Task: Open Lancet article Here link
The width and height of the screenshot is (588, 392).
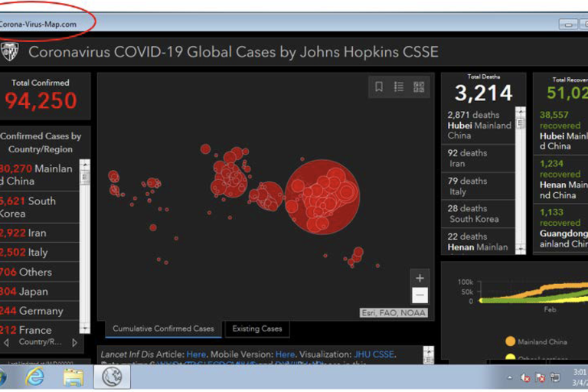Action: tap(196, 354)
